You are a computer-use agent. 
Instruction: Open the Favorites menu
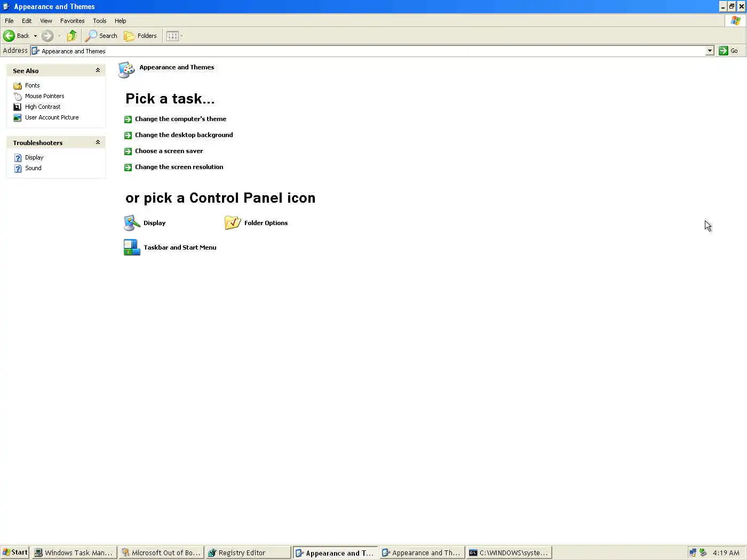72,21
